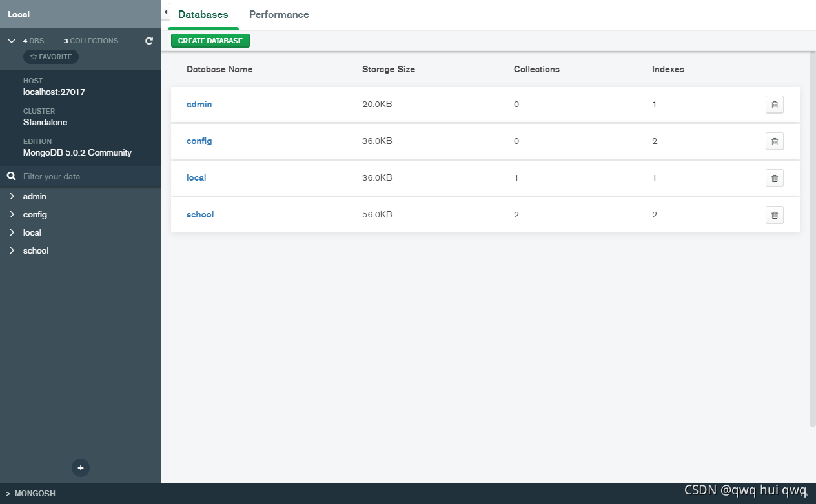Click the Local connection title
Screen dimensions: 816x504
(x=19, y=14)
